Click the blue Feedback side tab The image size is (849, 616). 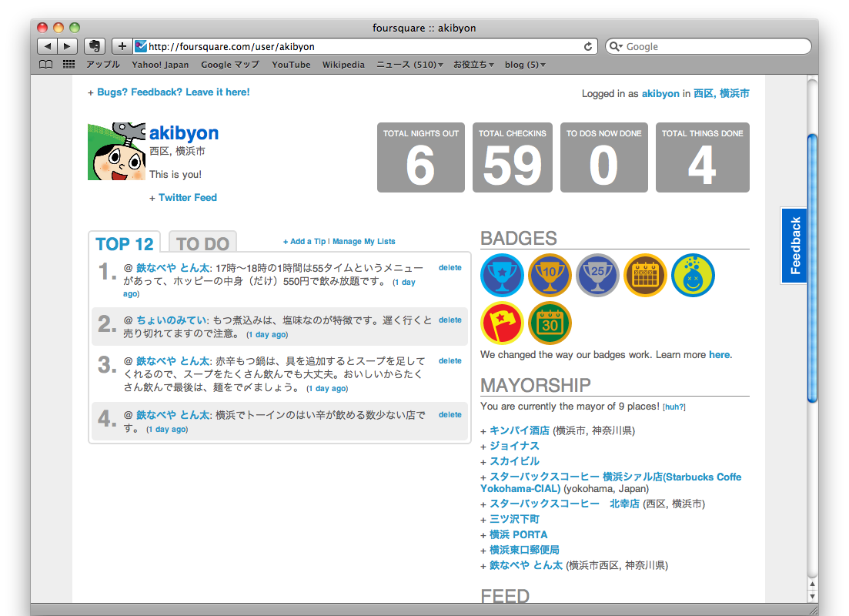pyautogui.click(x=794, y=246)
